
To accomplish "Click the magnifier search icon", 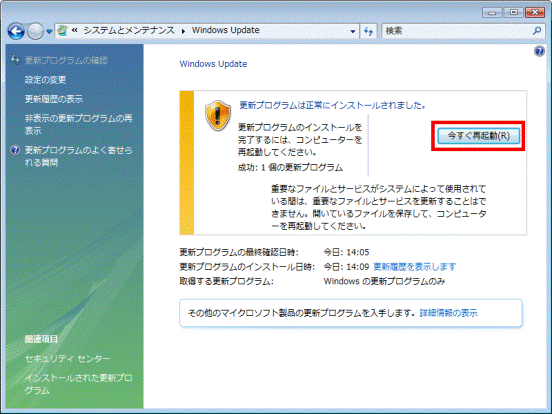I will (537, 31).
